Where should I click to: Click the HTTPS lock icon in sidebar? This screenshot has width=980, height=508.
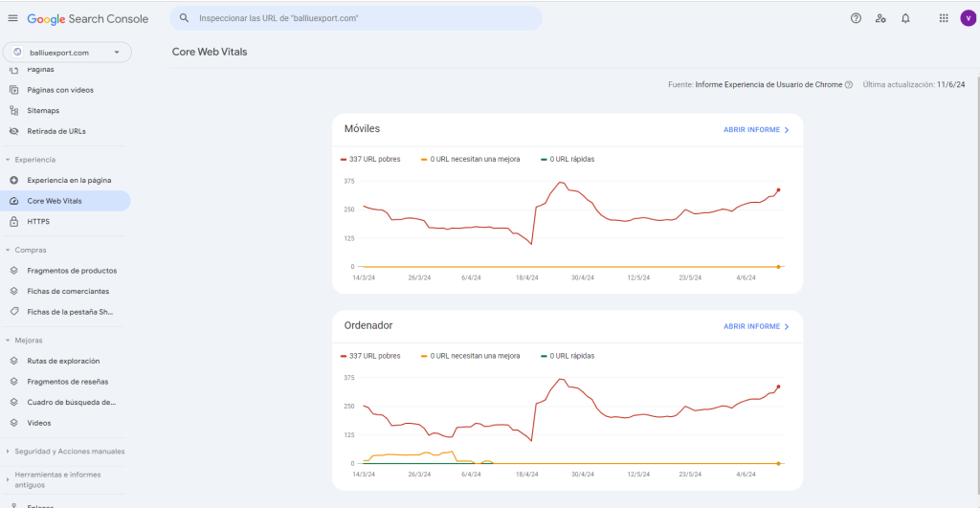pos(14,221)
